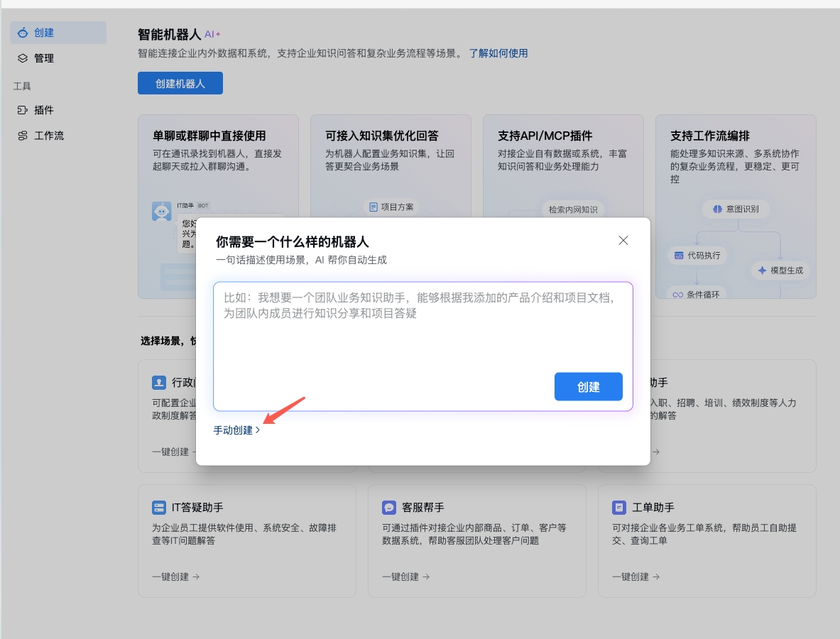Open the 了解如何使用 link

[x=498, y=53]
